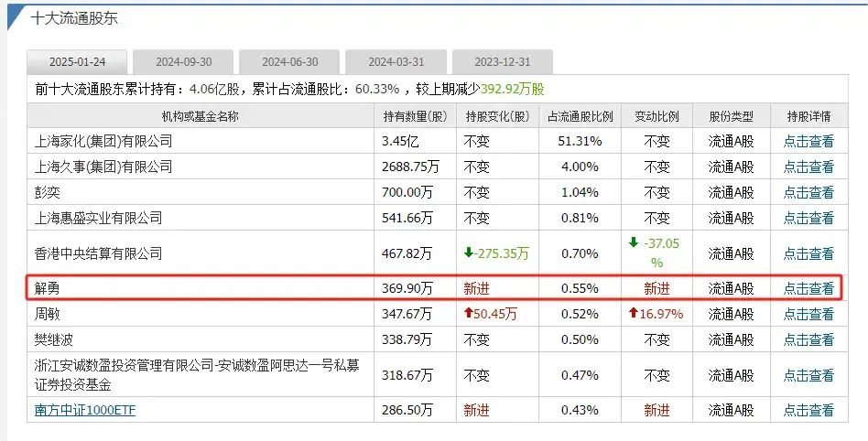868x441 pixels.
Task: Open the 2023-12-31 tab
Action: 502,62
